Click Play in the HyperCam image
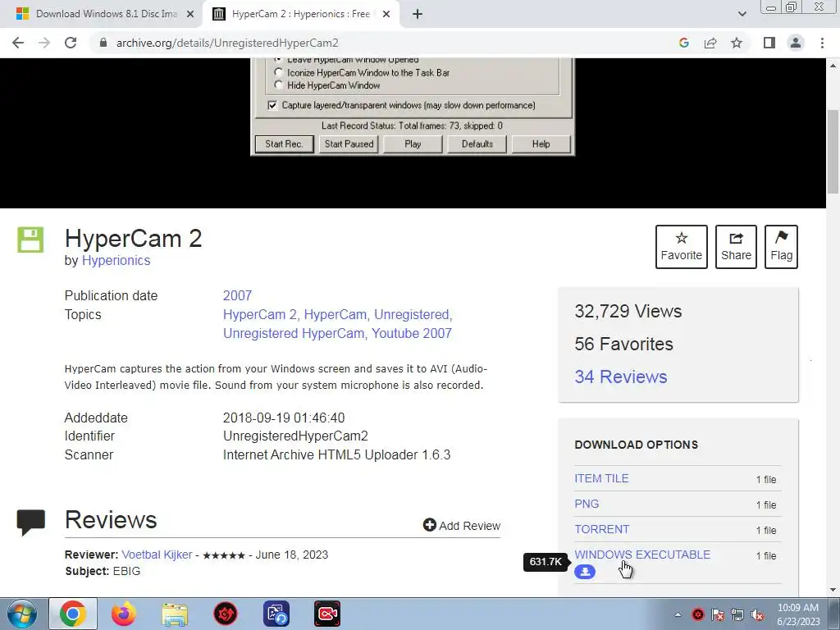Image resolution: width=840 pixels, height=630 pixels. click(x=413, y=144)
